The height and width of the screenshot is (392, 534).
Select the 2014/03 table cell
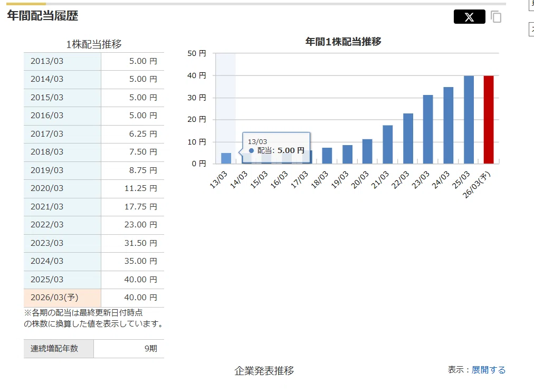[62, 79]
